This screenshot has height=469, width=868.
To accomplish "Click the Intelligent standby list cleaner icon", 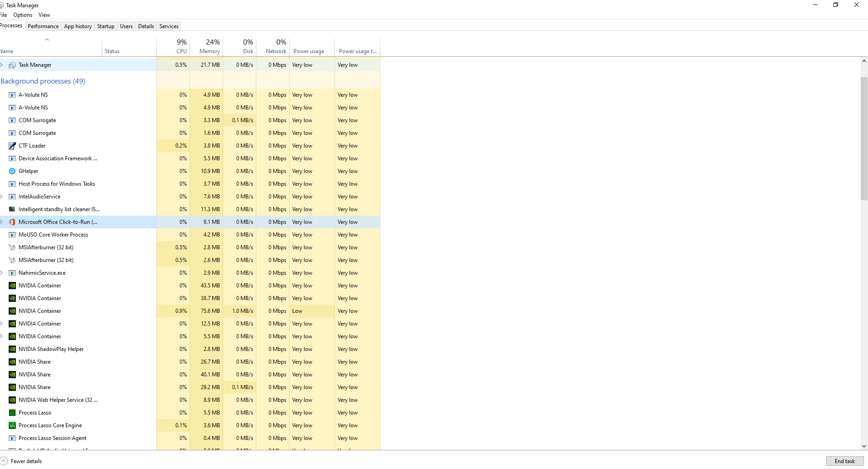I will [12, 209].
